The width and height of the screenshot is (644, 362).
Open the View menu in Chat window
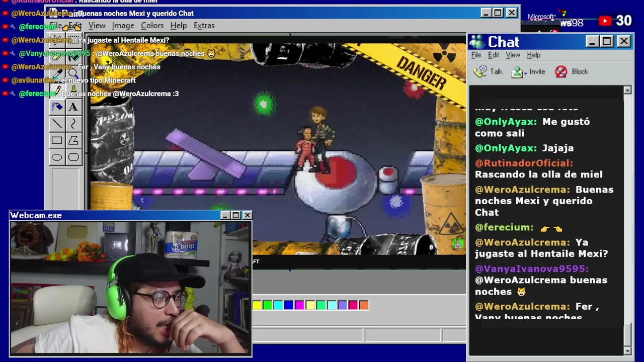[513, 55]
